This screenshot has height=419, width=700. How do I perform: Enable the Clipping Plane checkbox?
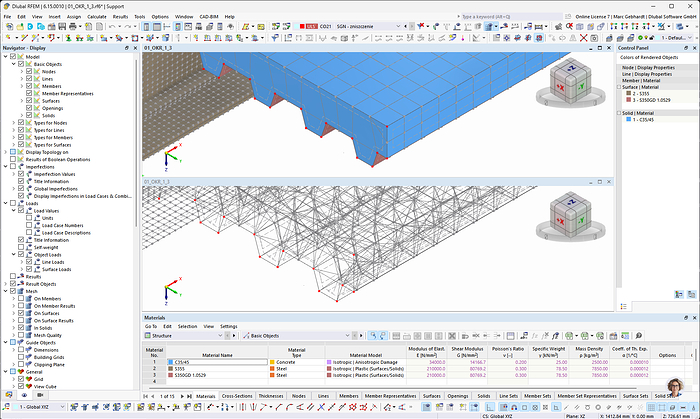coord(21,365)
